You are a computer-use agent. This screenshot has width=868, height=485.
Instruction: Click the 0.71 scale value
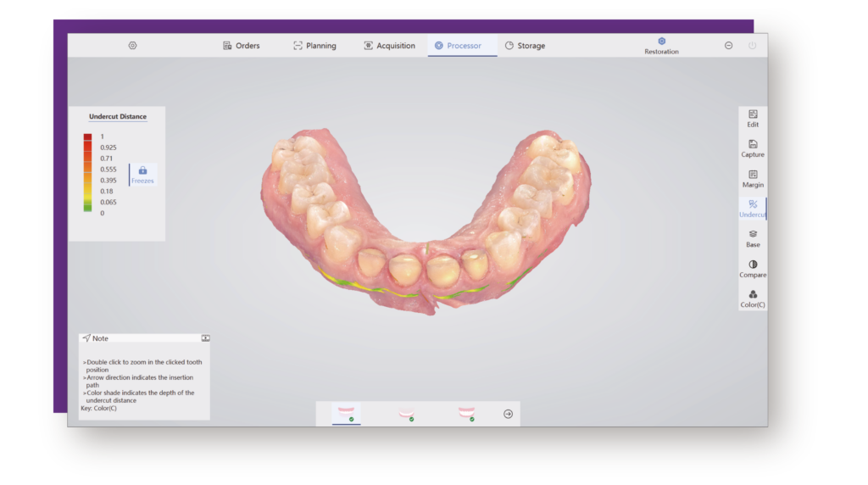click(106, 159)
